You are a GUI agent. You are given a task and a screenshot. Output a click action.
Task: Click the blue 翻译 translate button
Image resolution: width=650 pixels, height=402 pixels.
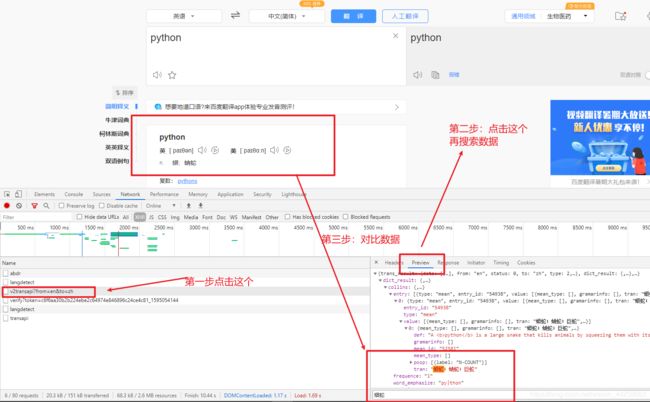coord(353,16)
